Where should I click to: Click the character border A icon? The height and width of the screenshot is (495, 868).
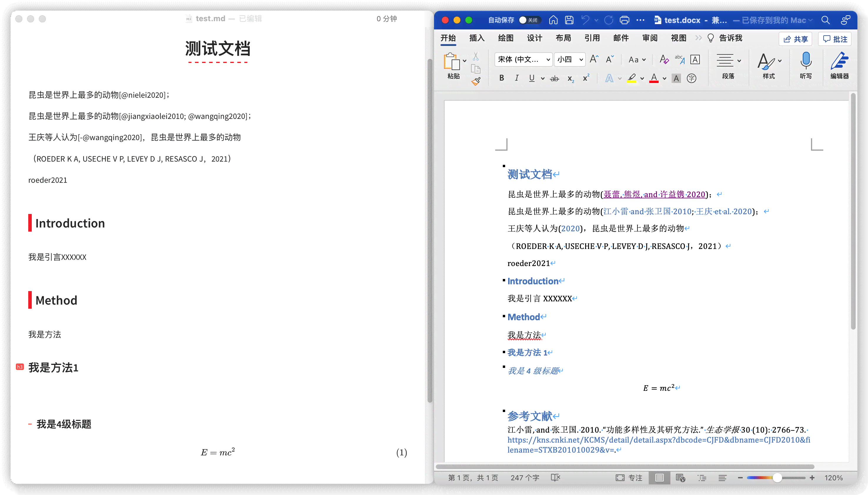point(695,59)
